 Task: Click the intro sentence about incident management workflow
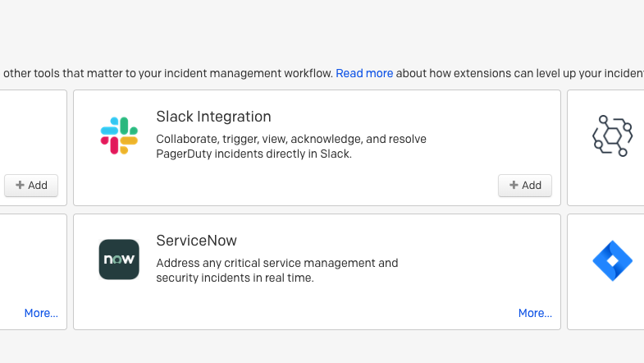click(x=164, y=73)
